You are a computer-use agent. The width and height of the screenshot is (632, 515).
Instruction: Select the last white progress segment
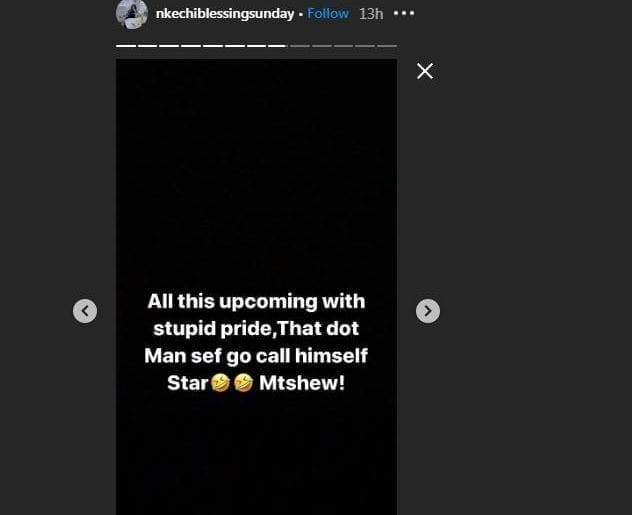click(x=278, y=46)
